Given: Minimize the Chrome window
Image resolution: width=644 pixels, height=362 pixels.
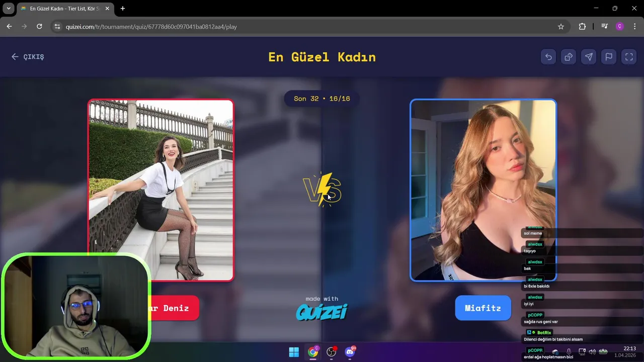Looking at the screenshot, I should click(x=596, y=9).
